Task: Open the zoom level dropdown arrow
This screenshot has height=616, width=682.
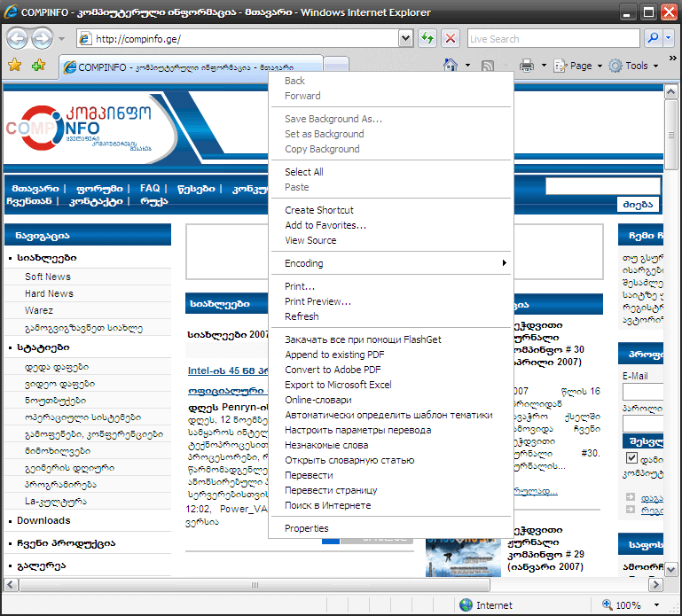Action: tap(656, 604)
